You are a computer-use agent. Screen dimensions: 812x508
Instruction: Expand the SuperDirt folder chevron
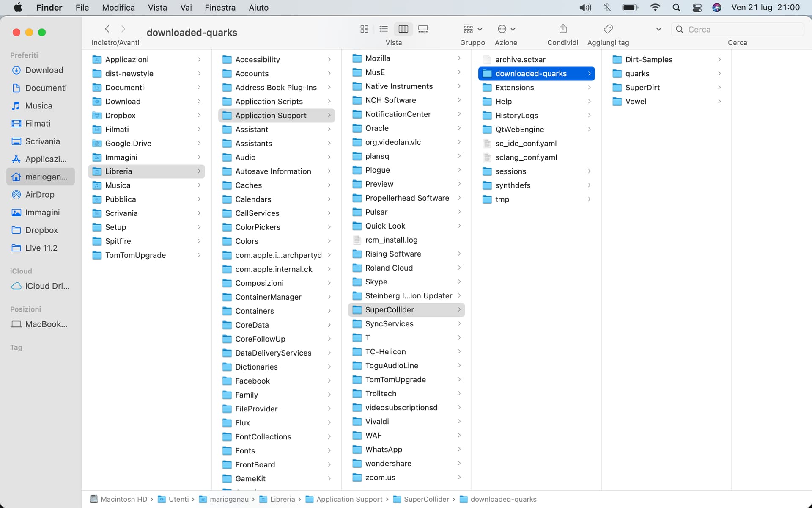[x=719, y=87]
